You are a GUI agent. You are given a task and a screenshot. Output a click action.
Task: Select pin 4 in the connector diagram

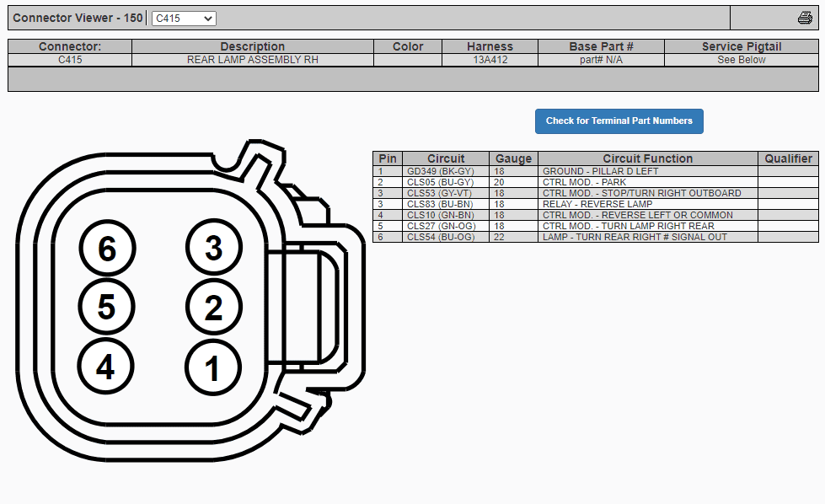pos(105,366)
